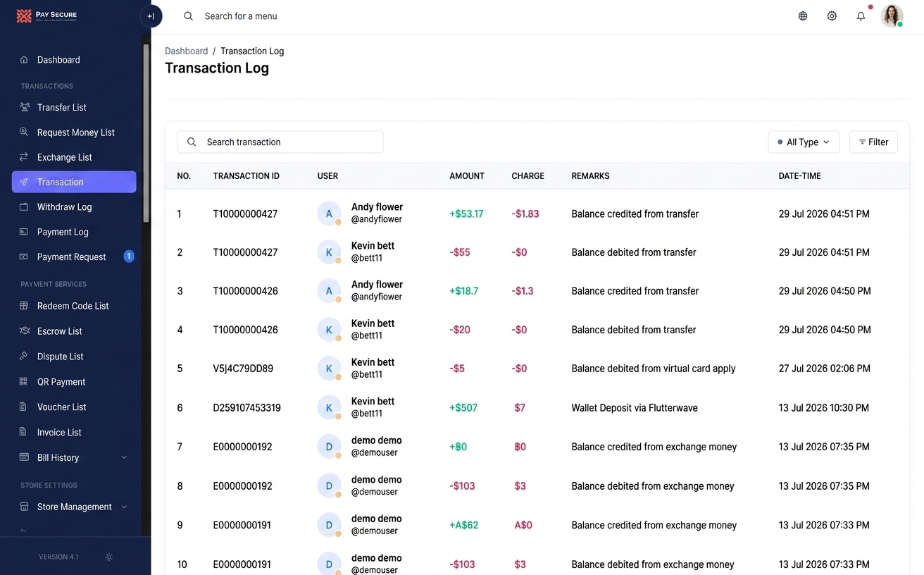Click the Filter button

click(x=873, y=142)
